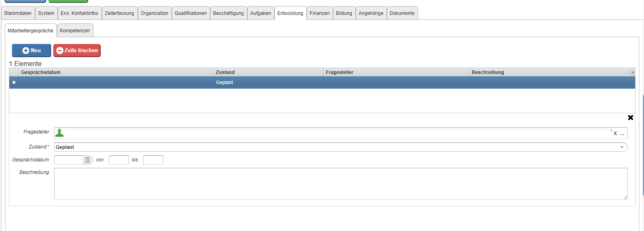Close the detail form with black X

point(630,118)
